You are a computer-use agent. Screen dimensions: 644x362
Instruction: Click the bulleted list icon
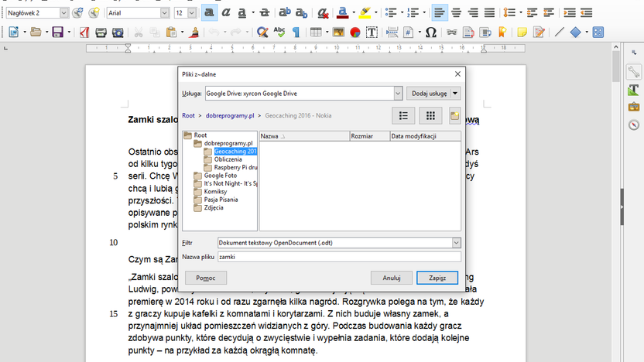pyautogui.click(x=391, y=12)
